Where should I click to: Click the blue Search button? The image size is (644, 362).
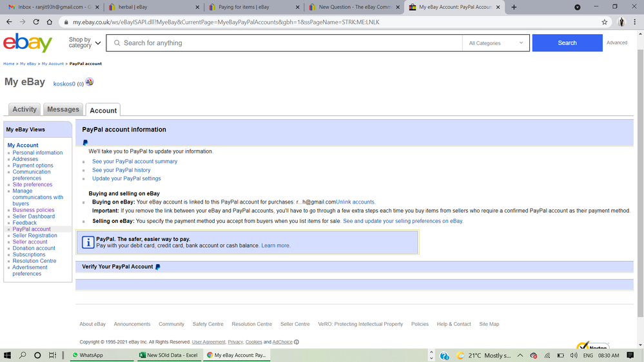567,43
